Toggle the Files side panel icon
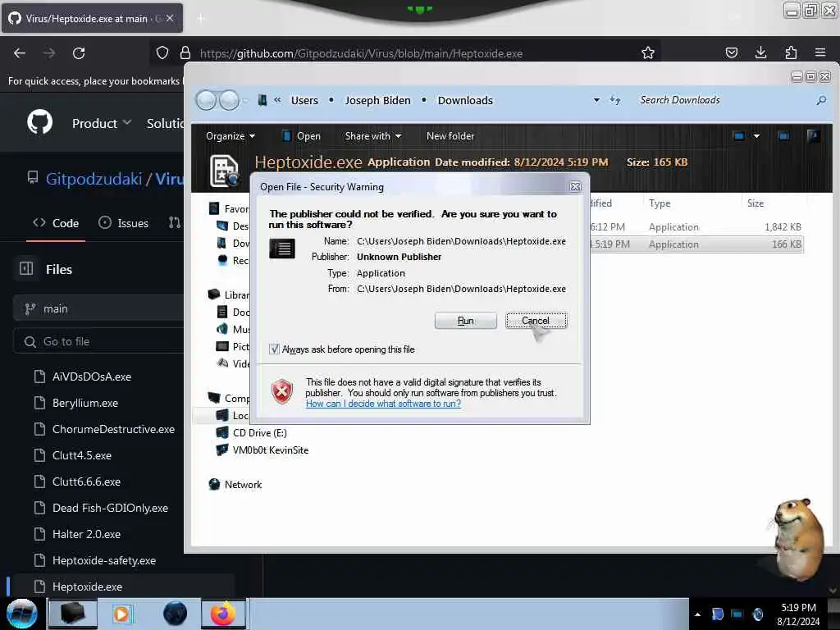This screenshot has width=840, height=630. coord(26,268)
